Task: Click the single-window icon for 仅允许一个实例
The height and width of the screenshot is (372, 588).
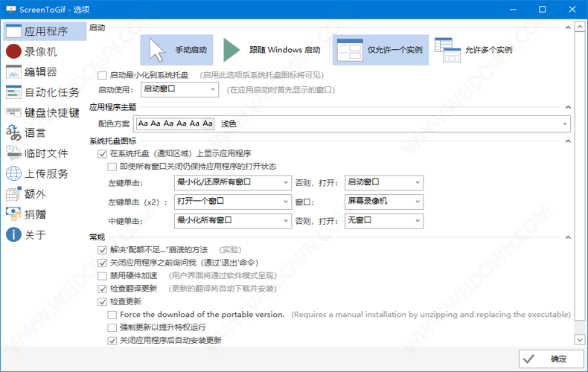Action: (350, 50)
